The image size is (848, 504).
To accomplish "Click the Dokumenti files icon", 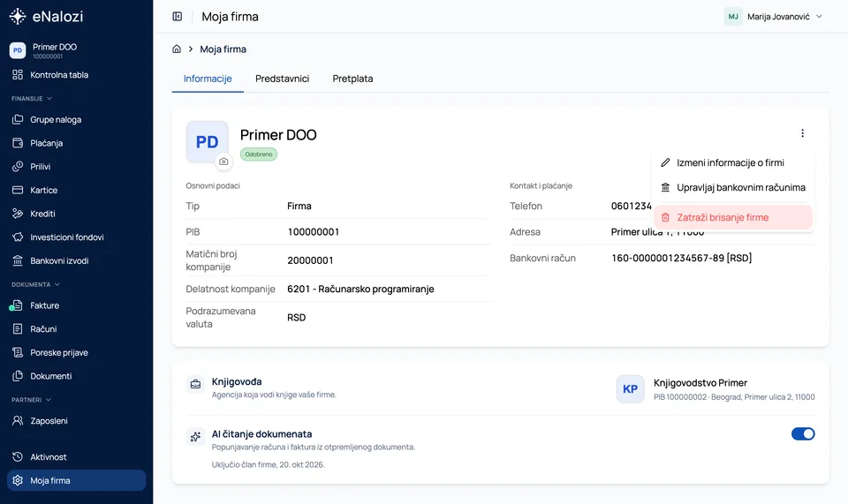I will click(18, 376).
